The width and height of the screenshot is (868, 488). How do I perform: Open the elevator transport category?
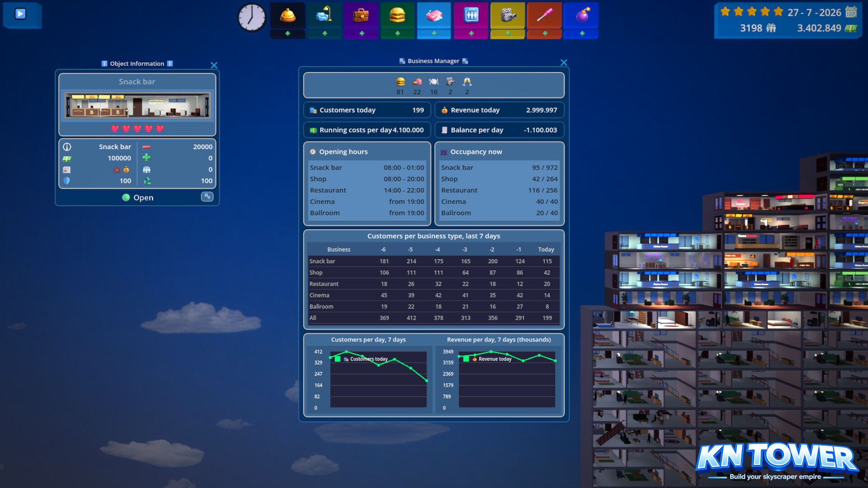(471, 16)
